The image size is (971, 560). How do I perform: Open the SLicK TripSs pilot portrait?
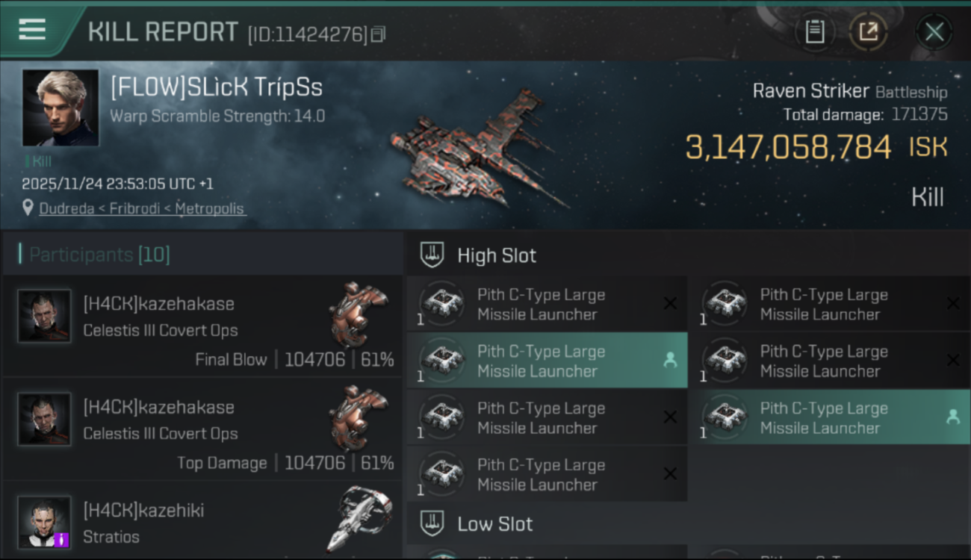click(x=61, y=108)
